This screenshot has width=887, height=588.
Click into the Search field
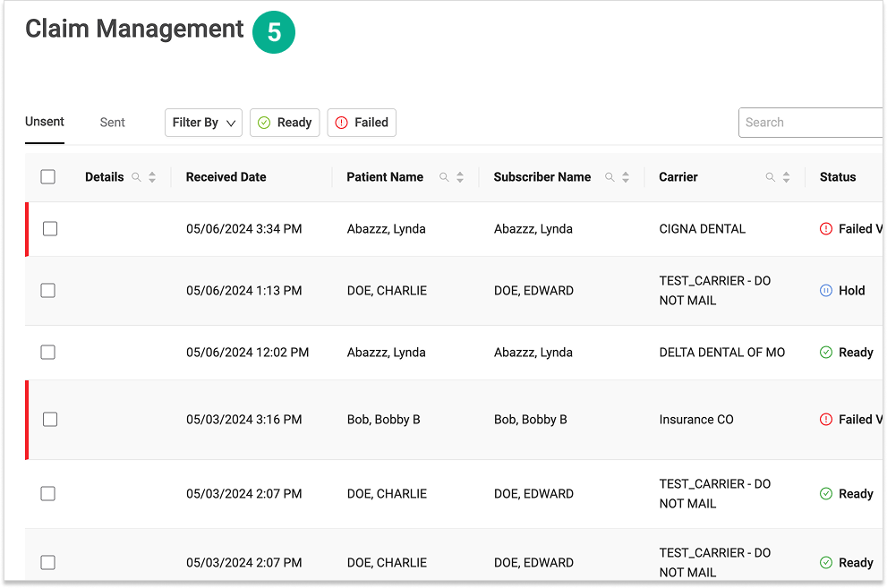[810, 123]
